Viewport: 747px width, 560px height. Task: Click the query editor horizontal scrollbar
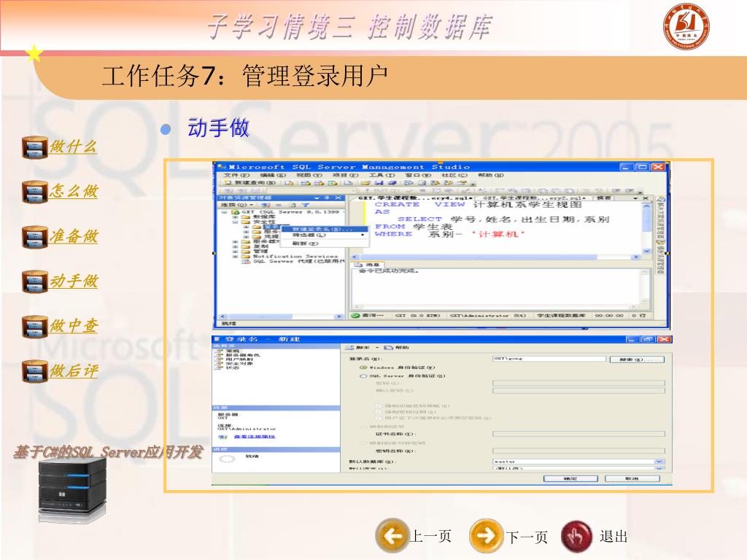(x=495, y=257)
